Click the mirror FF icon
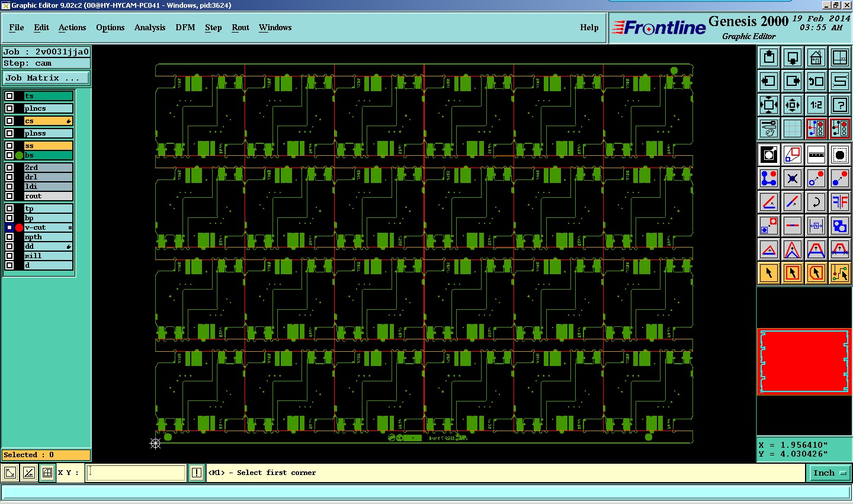Screen dimensions: 853x504 click(840, 201)
